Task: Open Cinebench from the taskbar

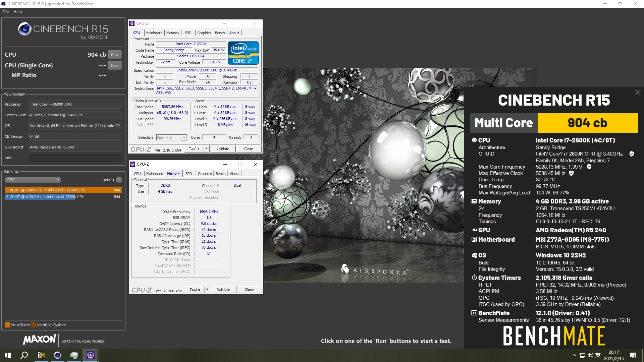Action: tap(57, 355)
